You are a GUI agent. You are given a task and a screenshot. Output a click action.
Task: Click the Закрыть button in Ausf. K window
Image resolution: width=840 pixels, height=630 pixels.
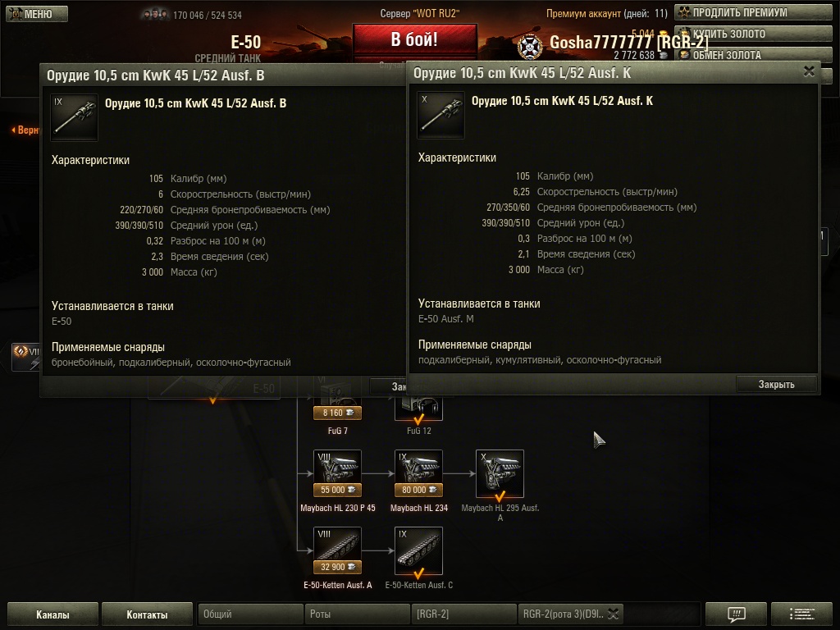(776, 384)
